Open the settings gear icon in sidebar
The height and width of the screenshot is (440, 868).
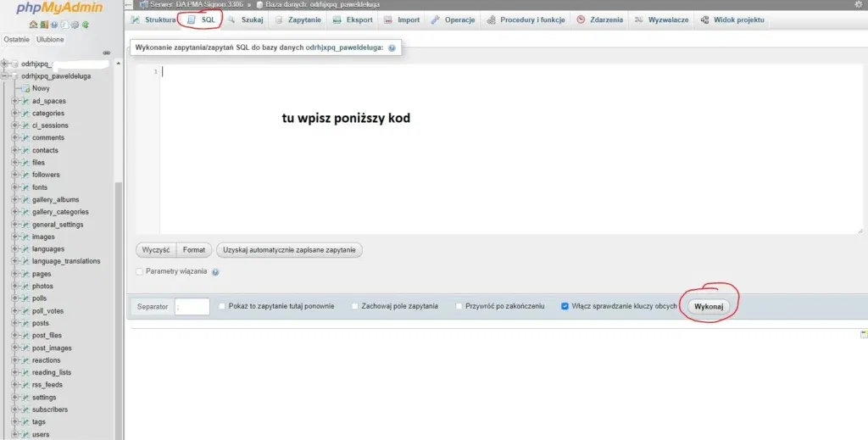tap(76, 25)
